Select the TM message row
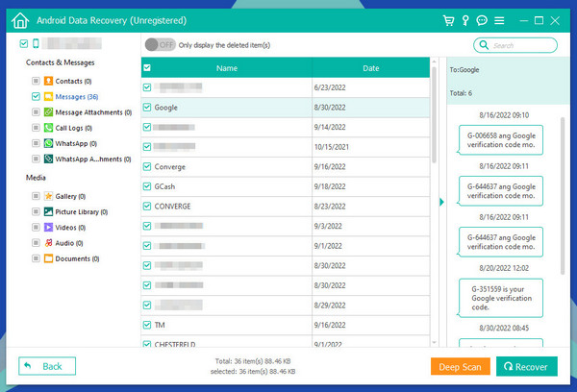577x392 pixels. 286,325
